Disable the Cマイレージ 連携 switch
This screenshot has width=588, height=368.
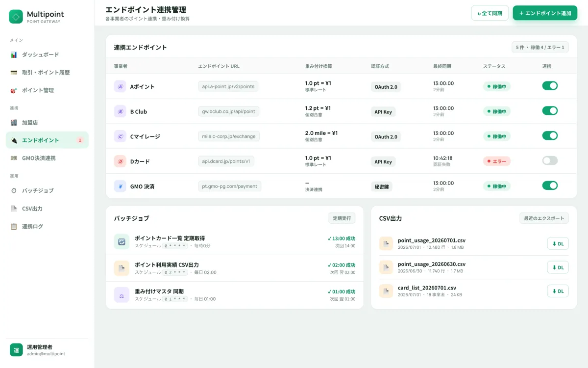pyautogui.click(x=550, y=136)
